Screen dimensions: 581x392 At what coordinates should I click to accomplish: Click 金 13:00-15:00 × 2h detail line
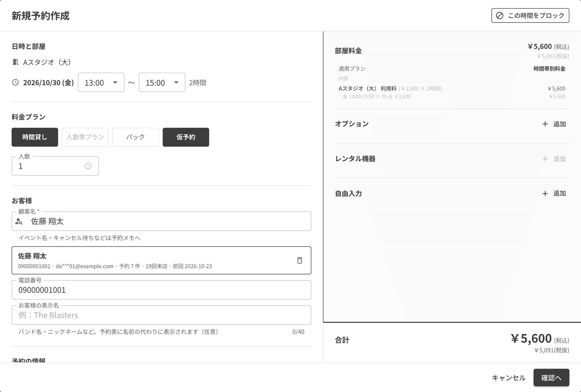[x=377, y=97]
